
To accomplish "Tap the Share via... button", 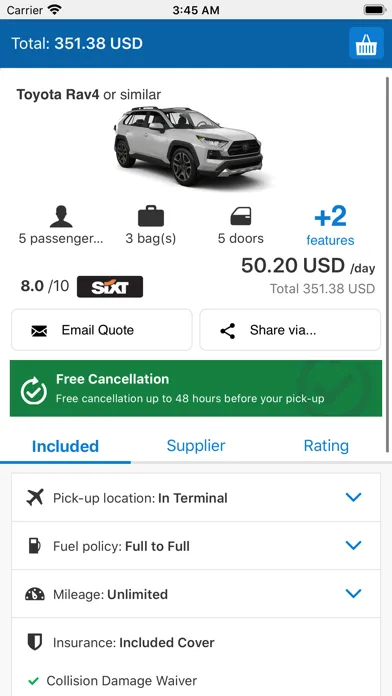I will pos(290,330).
